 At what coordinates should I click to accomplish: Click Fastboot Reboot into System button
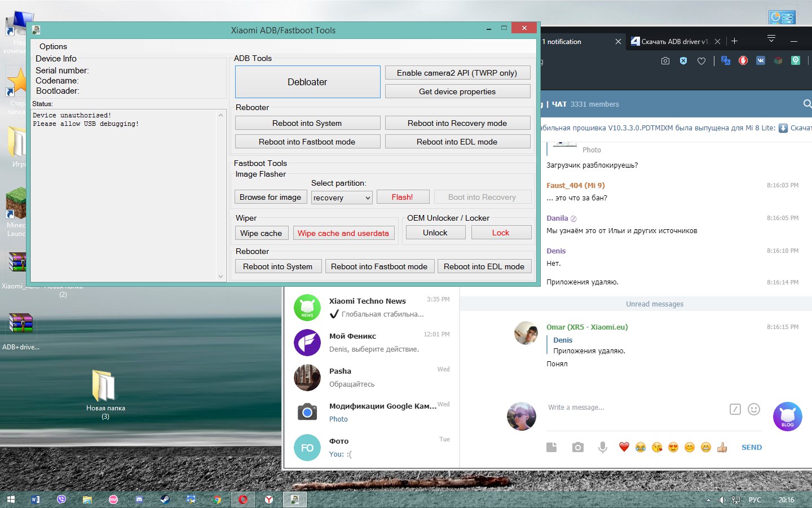[x=277, y=266]
